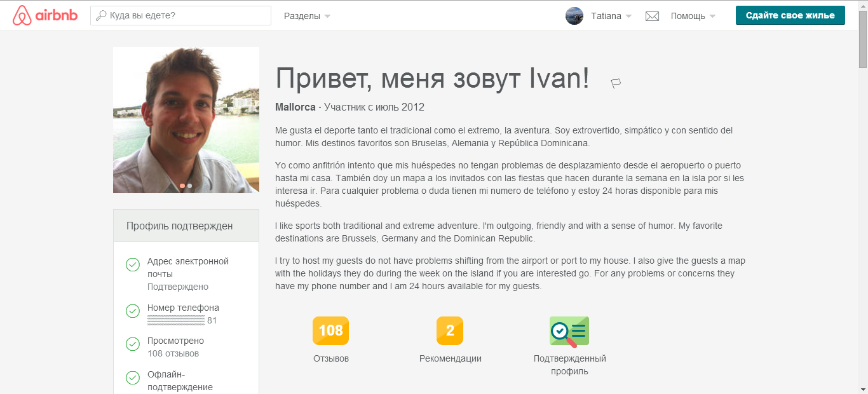Screen dimensions: 868x394
Task: Click the search field "Куда вы едете?"
Action: pyautogui.click(x=180, y=15)
